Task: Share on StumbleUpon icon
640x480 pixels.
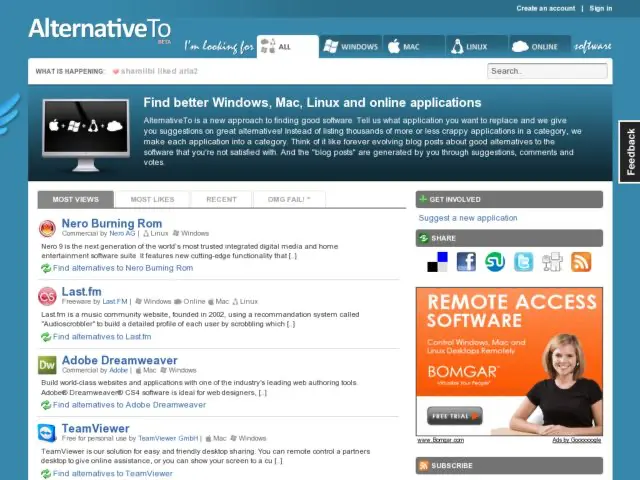Action: [495, 262]
